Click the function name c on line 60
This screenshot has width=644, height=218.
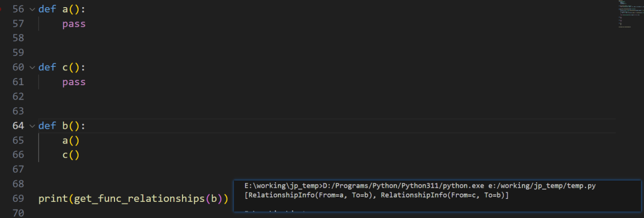(65, 67)
